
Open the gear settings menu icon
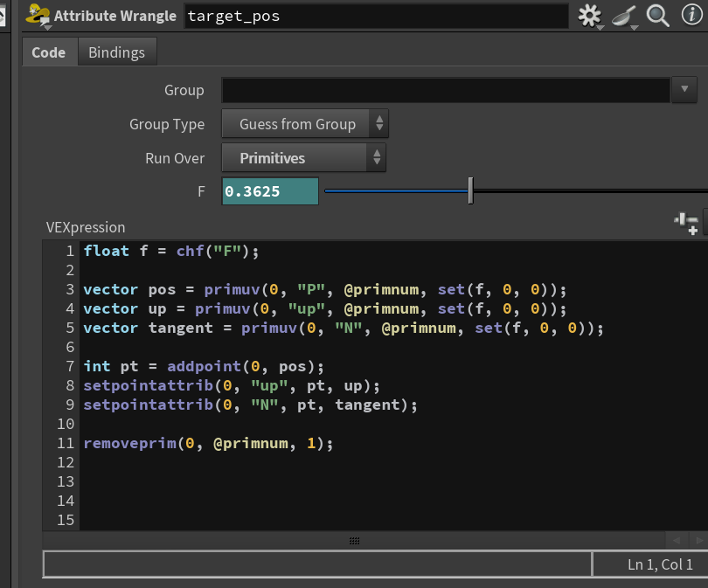591,17
